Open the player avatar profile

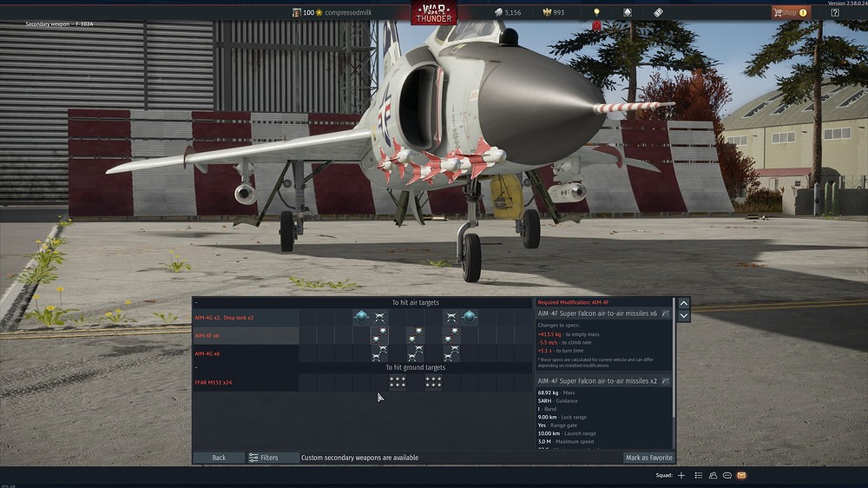pos(296,12)
